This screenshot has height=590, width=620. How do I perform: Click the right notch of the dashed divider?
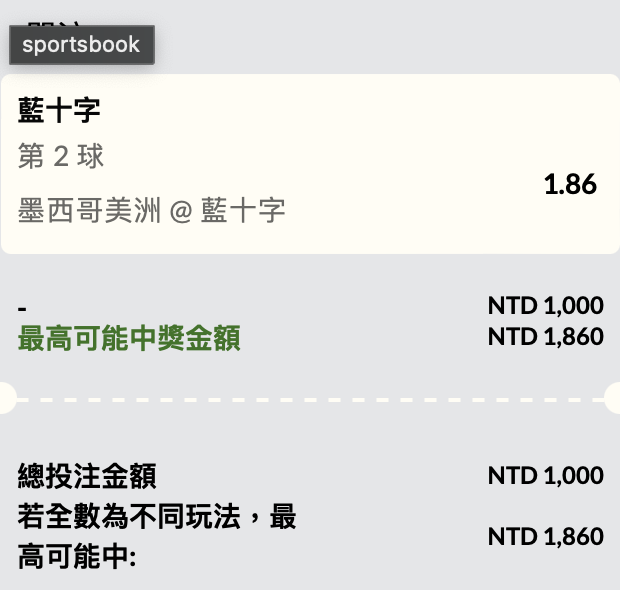tap(614, 398)
